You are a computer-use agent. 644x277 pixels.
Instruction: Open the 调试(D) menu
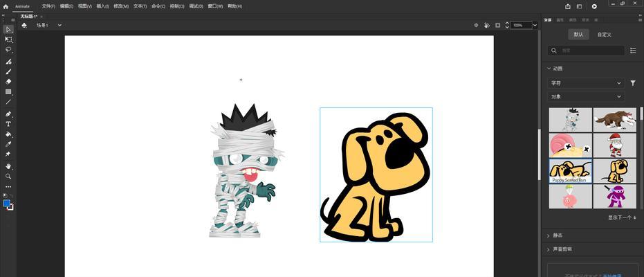(x=196, y=6)
